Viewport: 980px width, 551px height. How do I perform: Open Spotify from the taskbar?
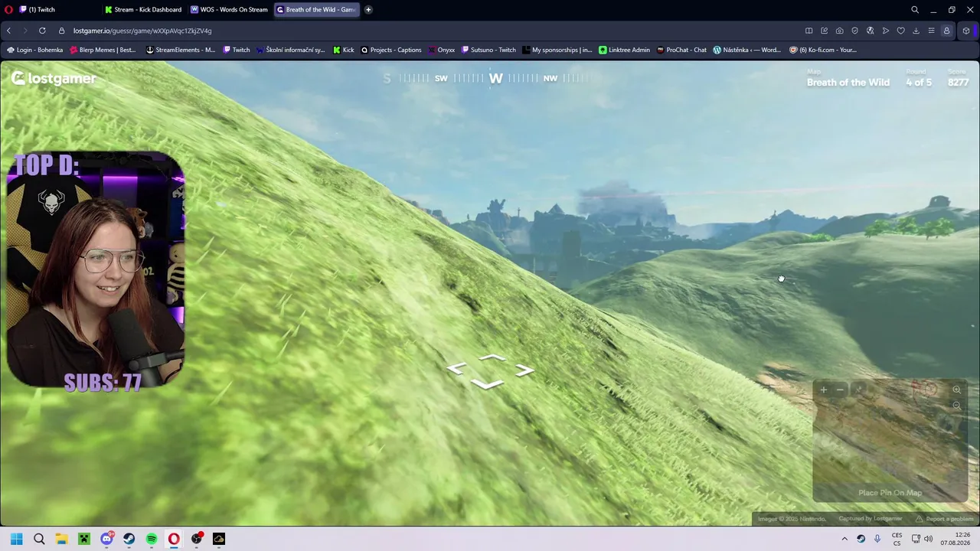pyautogui.click(x=152, y=539)
